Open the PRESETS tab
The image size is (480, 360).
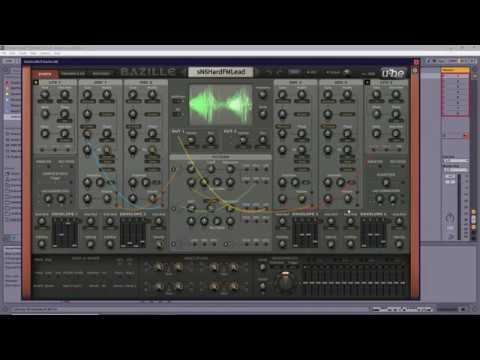coord(101,74)
